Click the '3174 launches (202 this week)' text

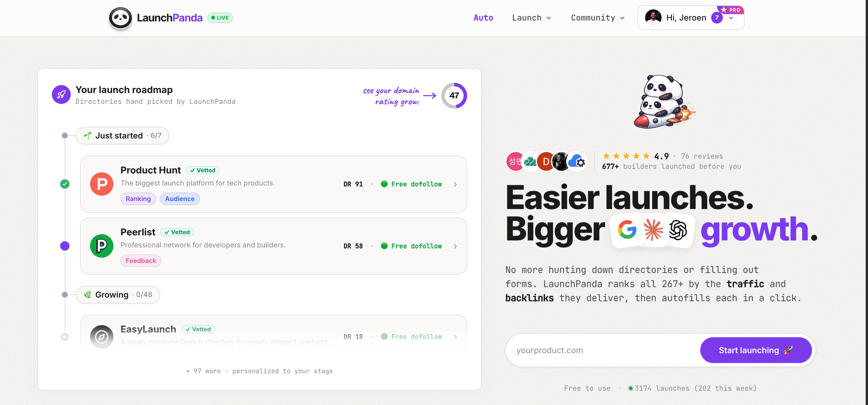pyautogui.click(x=696, y=388)
